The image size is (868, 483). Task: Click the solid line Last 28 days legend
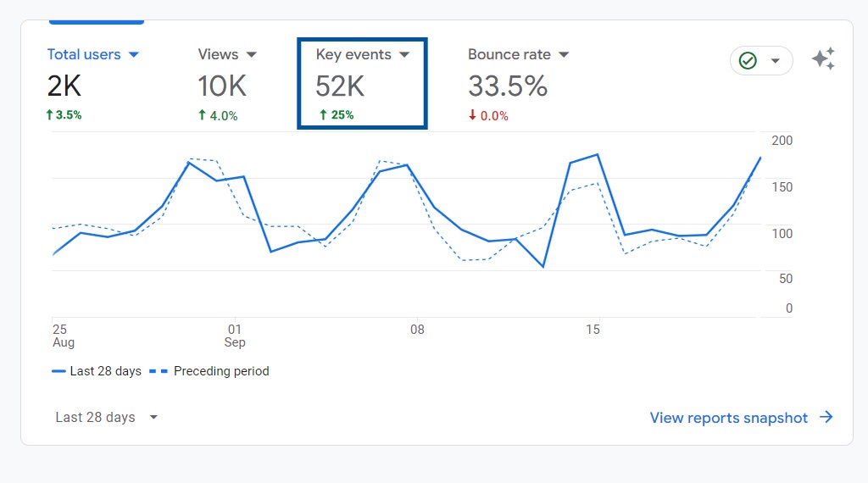97,371
